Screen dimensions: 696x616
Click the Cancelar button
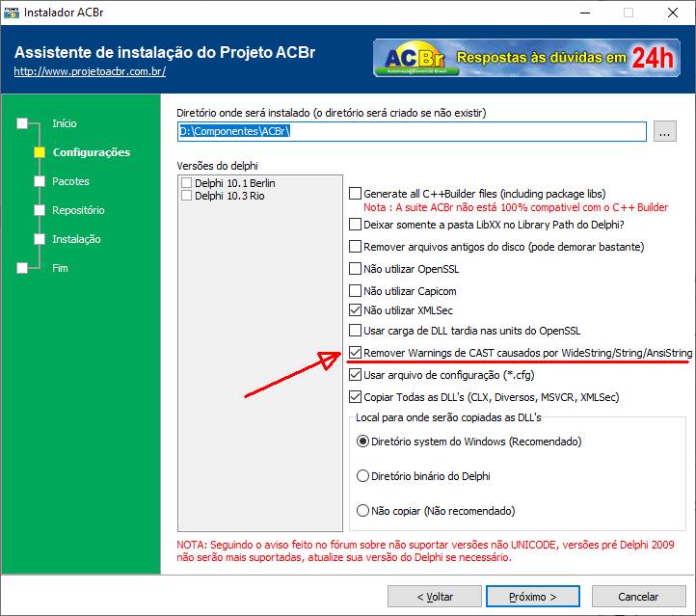click(638, 597)
